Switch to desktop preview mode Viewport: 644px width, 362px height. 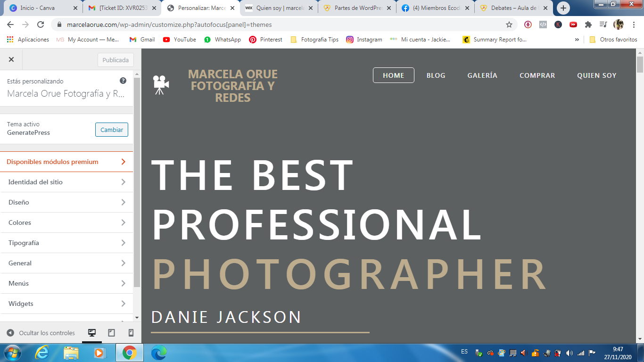[x=92, y=333]
